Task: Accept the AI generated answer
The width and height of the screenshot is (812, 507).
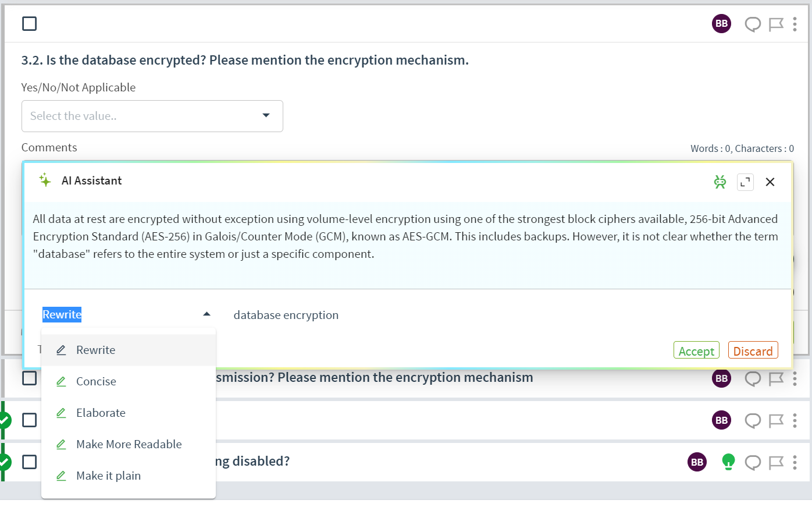Action: pos(696,351)
